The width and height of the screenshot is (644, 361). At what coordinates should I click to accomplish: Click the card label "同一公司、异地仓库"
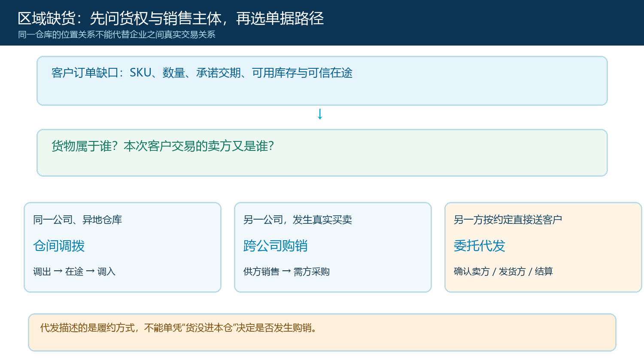coord(78,220)
